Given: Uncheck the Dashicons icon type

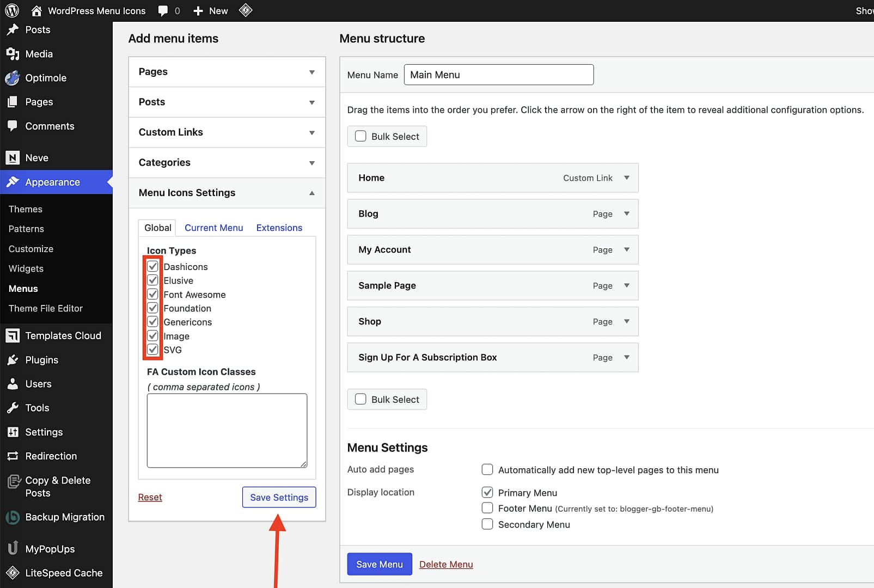Looking at the screenshot, I should (153, 266).
